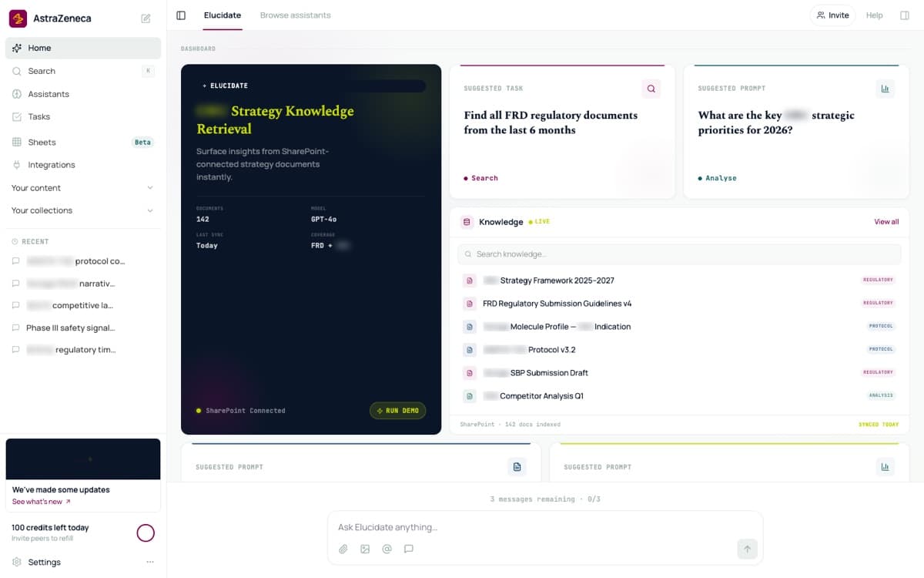Click the Invite button
Viewport: 924px width, 578px height.
(832, 15)
